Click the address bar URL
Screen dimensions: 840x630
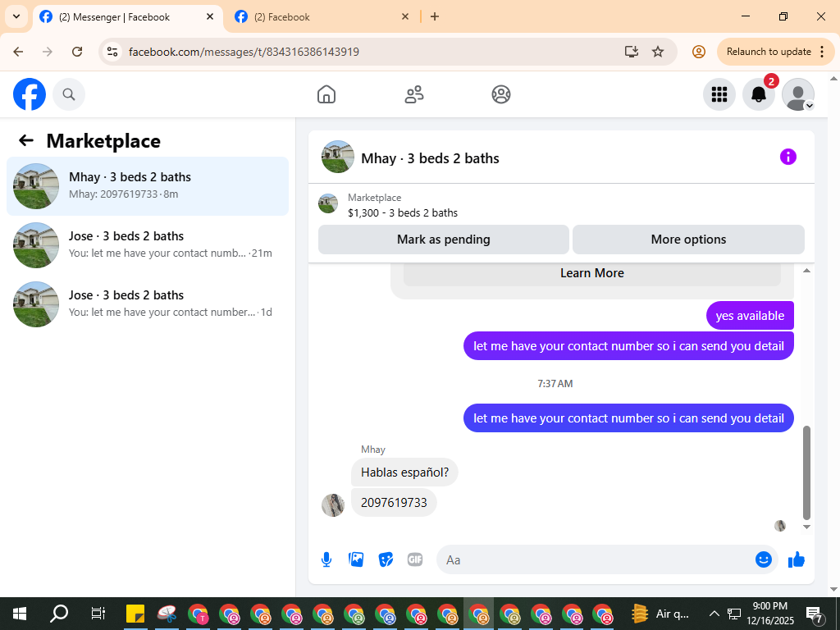(244, 52)
